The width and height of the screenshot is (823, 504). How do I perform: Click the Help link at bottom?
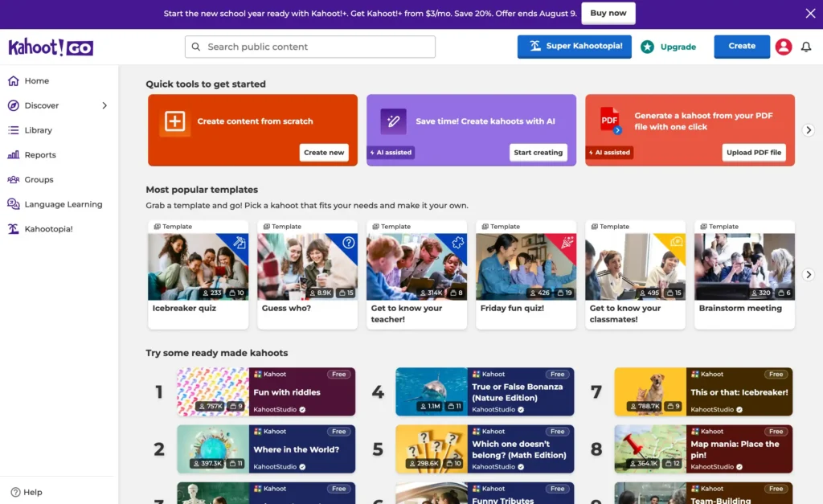click(27, 492)
